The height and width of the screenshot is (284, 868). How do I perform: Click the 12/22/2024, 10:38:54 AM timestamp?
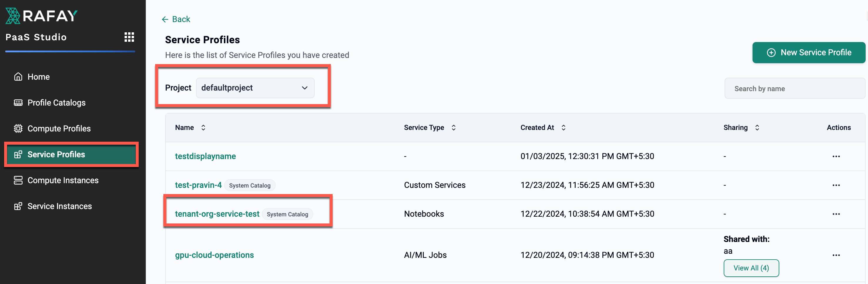pos(587,214)
